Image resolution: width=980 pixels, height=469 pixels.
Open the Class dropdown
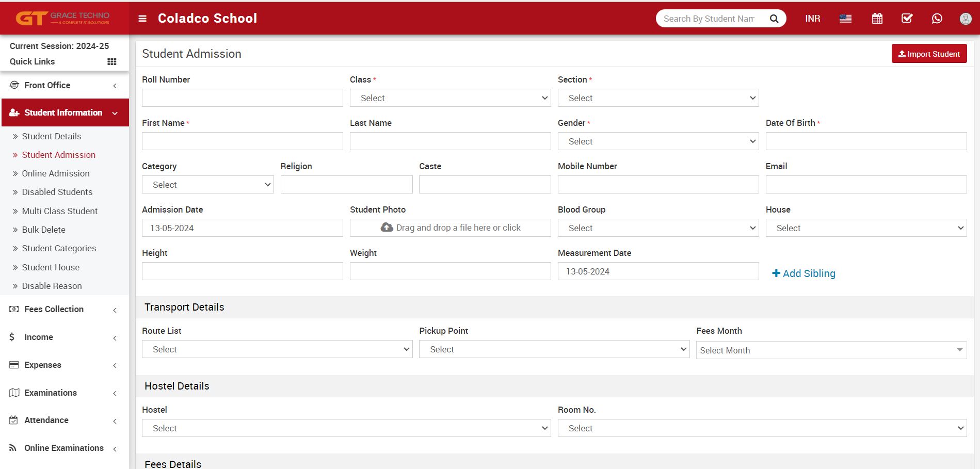(x=449, y=98)
